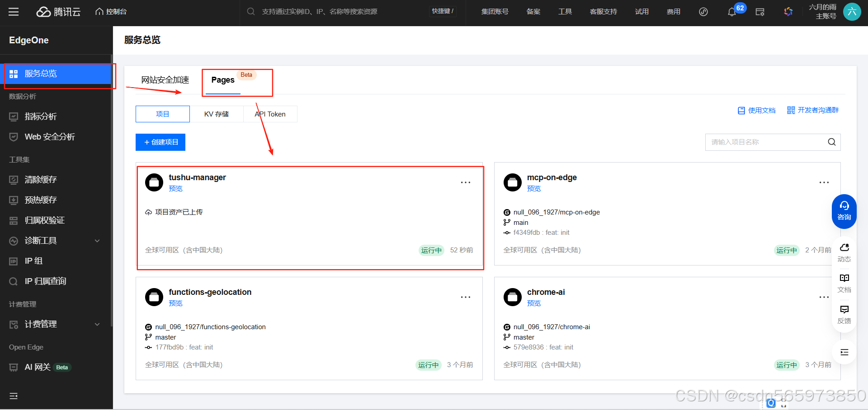Open the 使用文档 link
This screenshot has width=868, height=410.
tap(757, 110)
